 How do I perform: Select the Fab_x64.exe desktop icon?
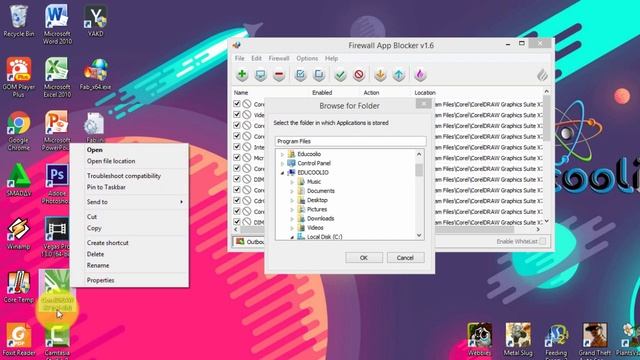(95, 74)
